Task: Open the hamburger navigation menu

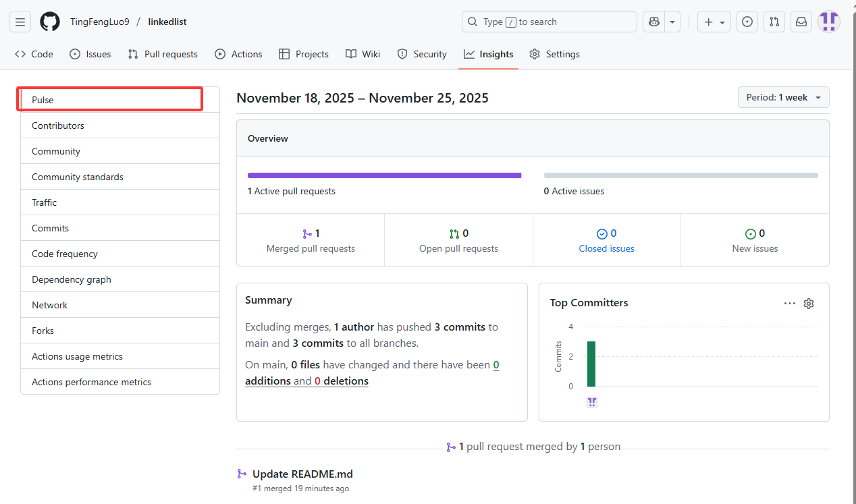Action: point(20,22)
